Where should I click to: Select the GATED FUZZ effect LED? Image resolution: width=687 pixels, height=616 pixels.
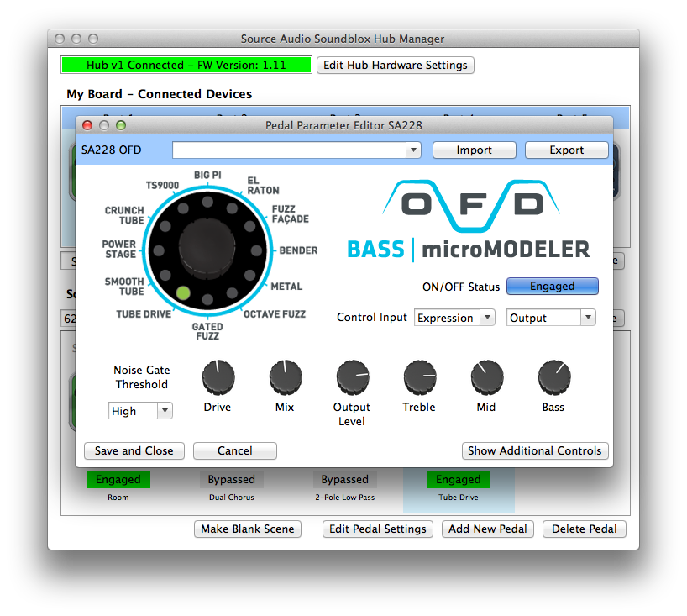pyautogui.click(x=207, y=299)
